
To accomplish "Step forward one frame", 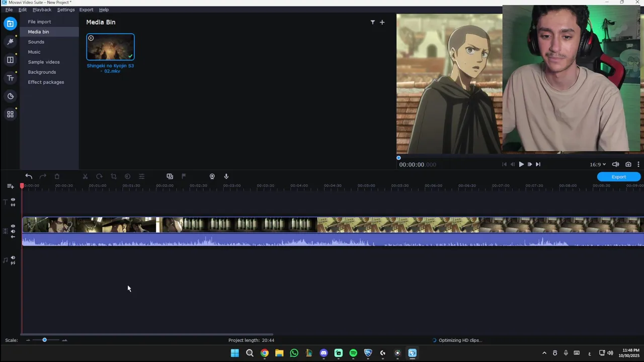I will [x=529, y=164].
